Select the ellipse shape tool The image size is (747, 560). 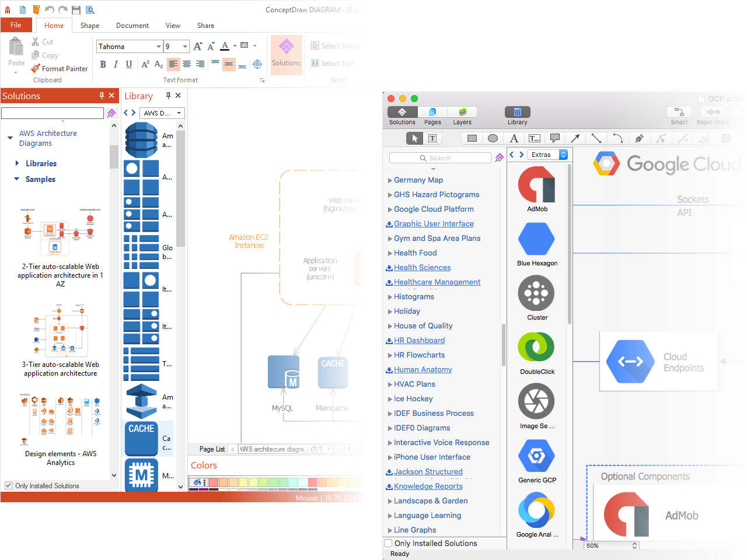coord(493,138)
